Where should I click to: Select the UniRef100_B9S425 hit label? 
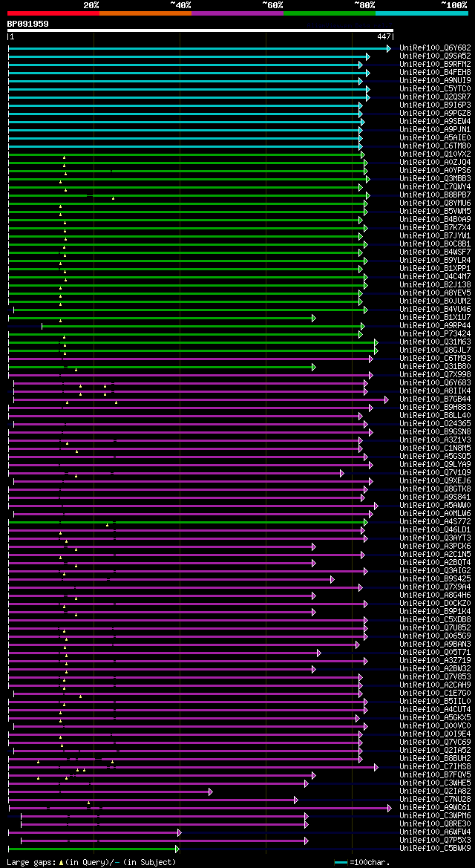point(435,579)
